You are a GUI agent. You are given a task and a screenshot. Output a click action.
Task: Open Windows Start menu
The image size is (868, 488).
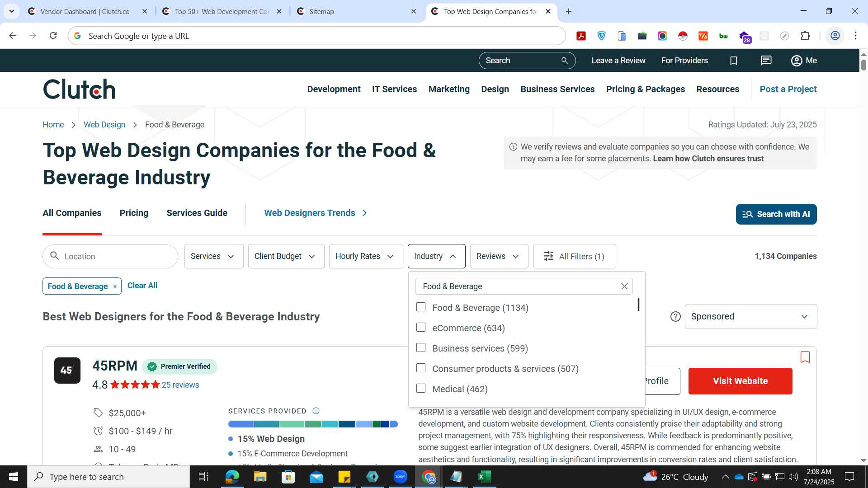pyautogui.click(x=14, y=477)
